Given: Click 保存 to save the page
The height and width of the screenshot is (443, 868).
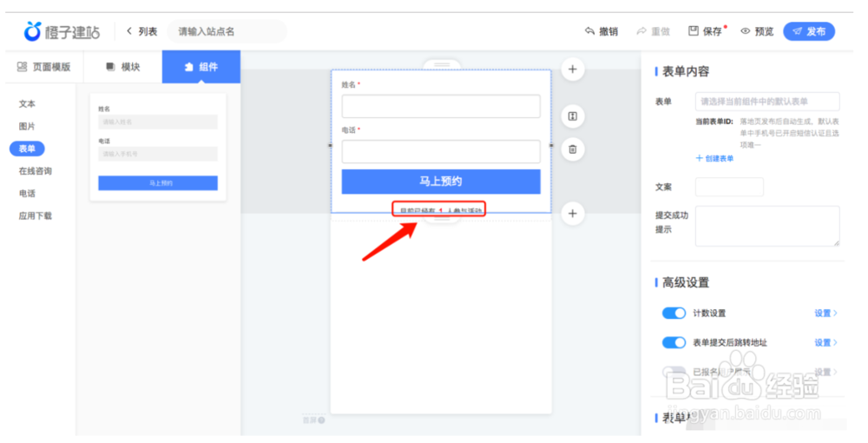Looking at the screenshot, I should [707, 31].
